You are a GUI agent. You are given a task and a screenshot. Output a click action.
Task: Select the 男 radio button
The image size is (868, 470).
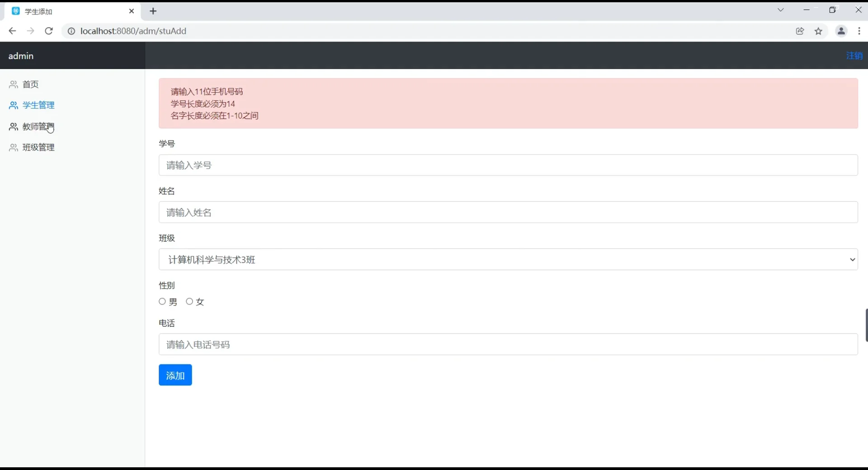162,301
